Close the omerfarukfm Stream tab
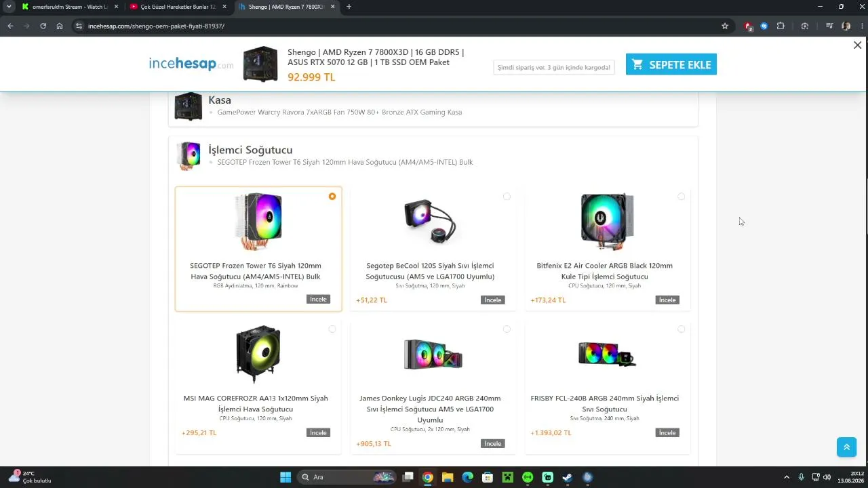The width and height of the screenshot is (868, 488). 116,7
